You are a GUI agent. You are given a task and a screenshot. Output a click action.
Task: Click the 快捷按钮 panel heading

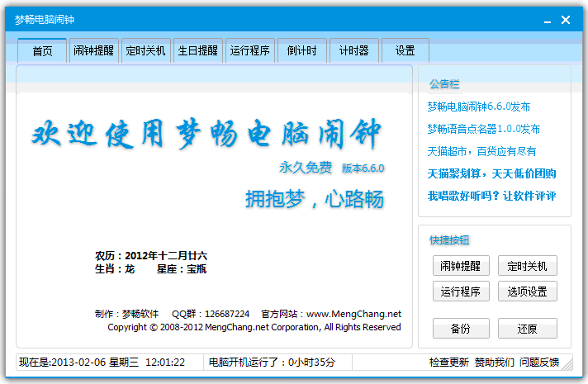449,240
